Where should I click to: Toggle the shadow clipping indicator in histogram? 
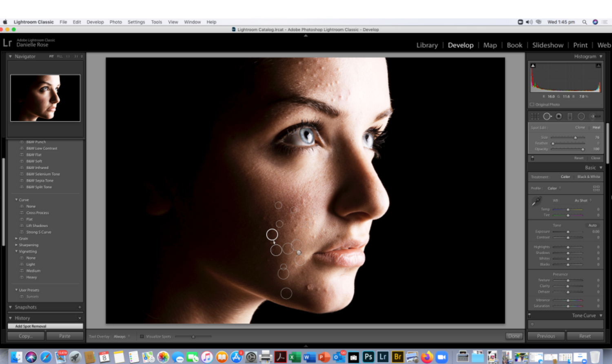point(533,65)
